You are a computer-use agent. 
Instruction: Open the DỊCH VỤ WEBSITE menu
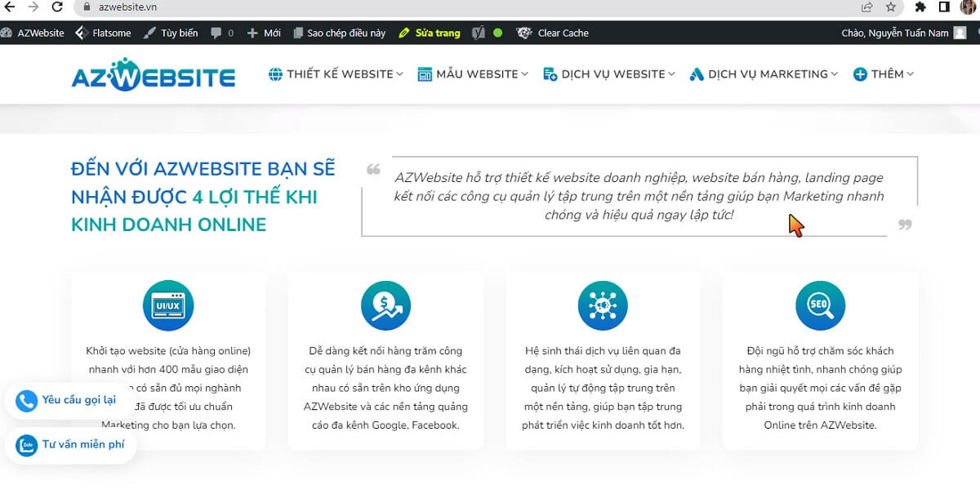pos(609,74)
